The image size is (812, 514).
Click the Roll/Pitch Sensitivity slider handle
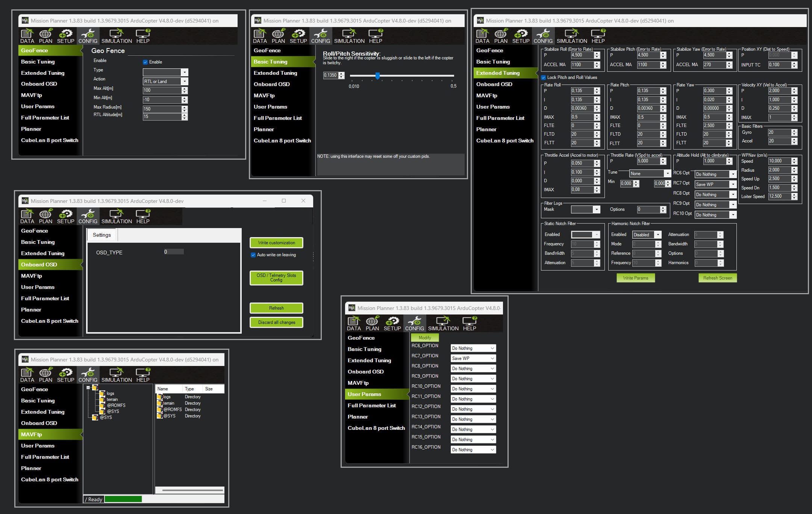pyautogui.click(x=377, y=76)
